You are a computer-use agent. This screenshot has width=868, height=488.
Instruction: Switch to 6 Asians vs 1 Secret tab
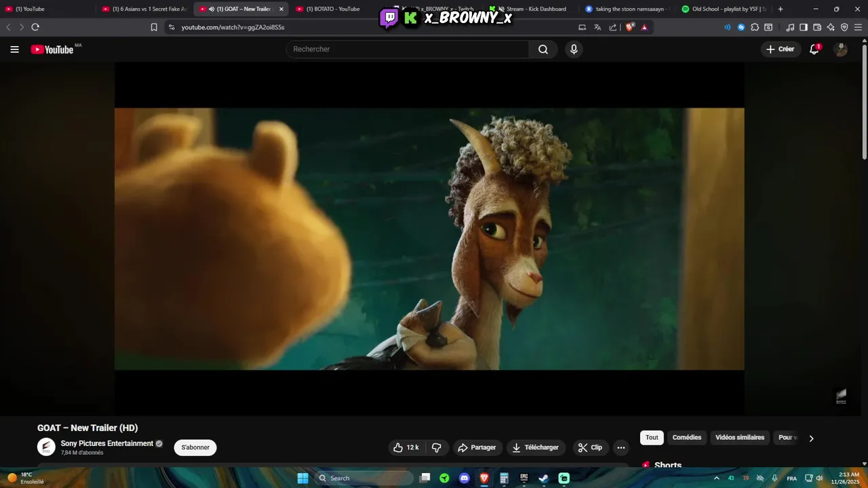(x=144, y=9)
